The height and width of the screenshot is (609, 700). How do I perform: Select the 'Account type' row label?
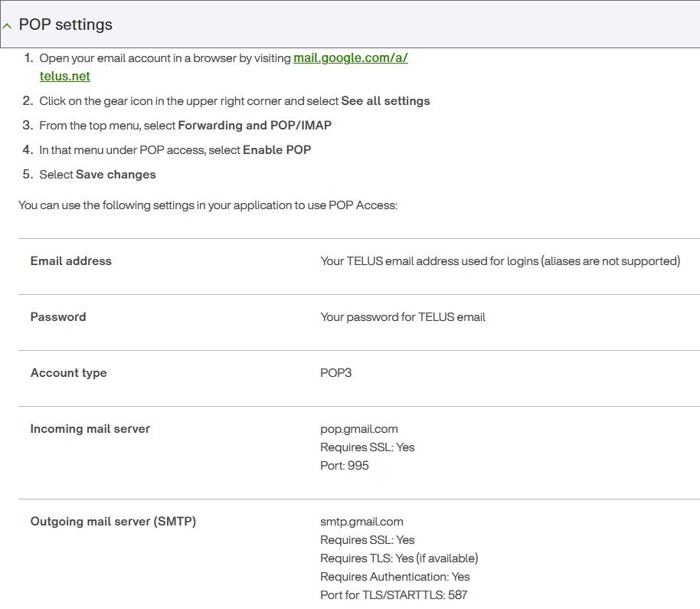click(68, 373)
